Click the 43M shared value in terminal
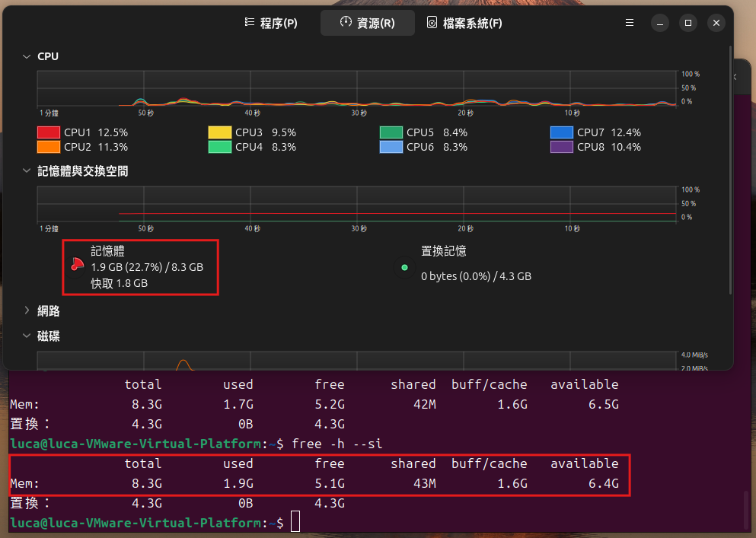This screenshot has height=538, width=756. click(425, 483)
